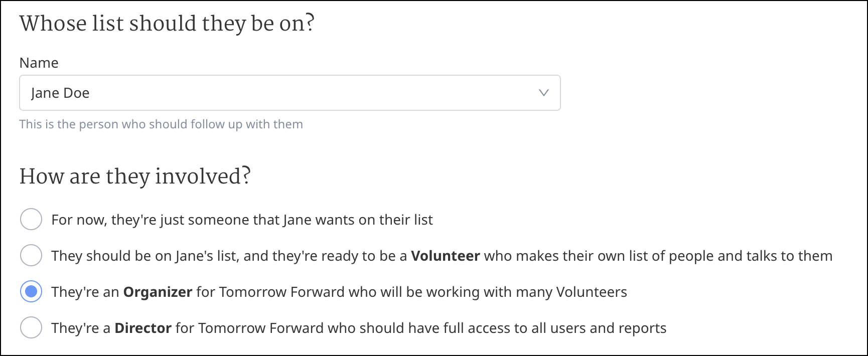This screenshot has height=356, width=868.
Task: Select the Volunteer radio button
Action: (x=31, y=256)
